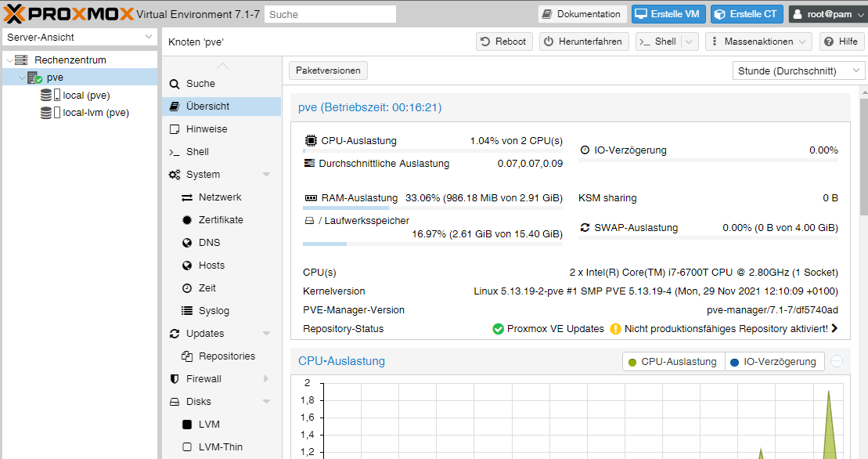Open Hinweise in the node menu

pos(222,129)
